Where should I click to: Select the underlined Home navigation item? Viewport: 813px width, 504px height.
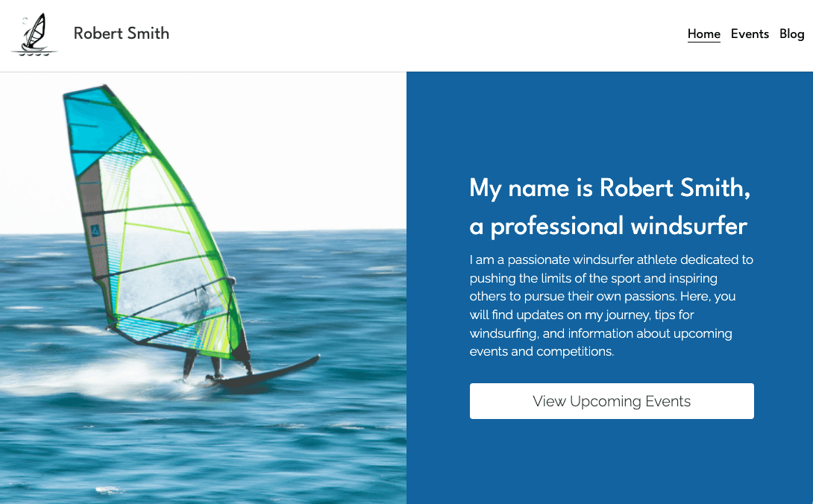[703, 34]
